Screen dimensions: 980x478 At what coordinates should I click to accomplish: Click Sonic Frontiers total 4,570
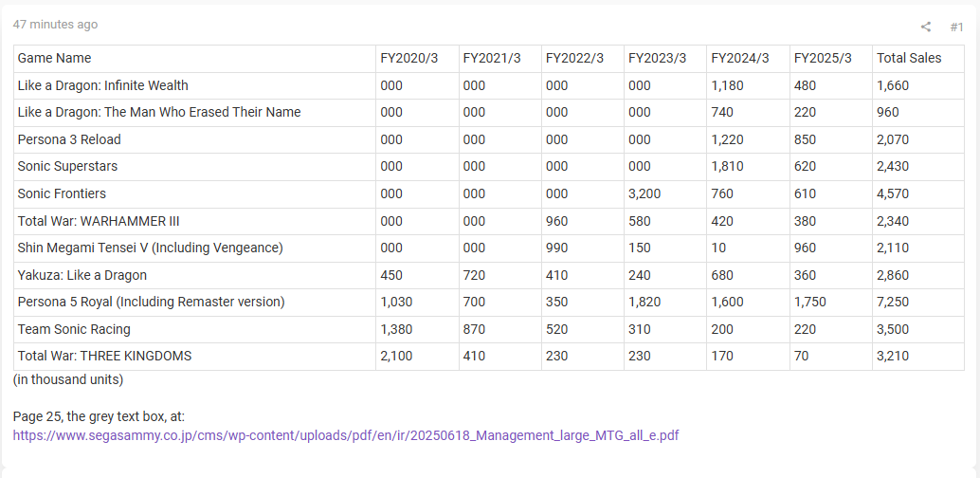pyautogui.click(x=918, y=194)
